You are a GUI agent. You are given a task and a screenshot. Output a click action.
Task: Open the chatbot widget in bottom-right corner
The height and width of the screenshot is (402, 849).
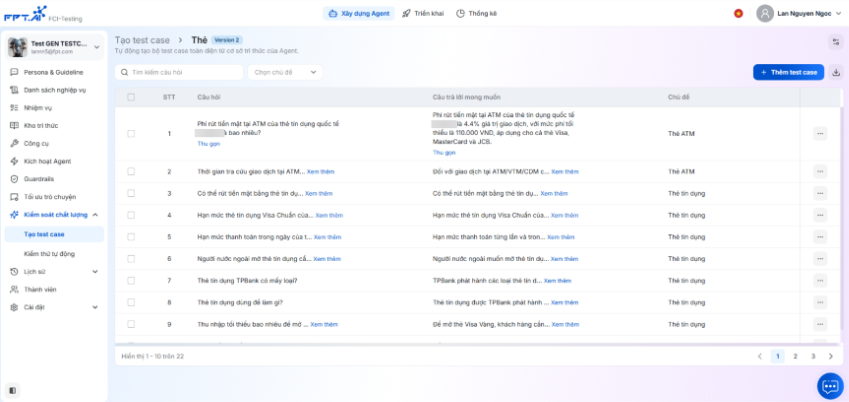(x=830, y=385)
